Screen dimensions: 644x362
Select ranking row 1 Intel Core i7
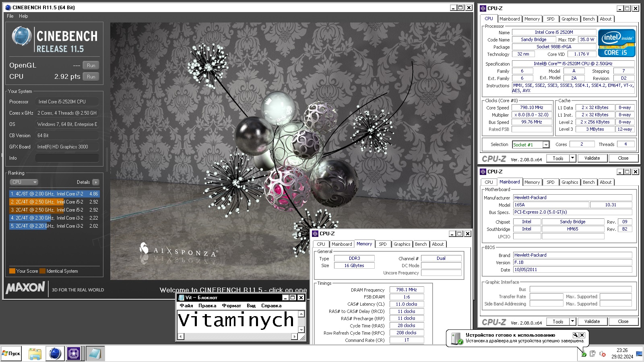click(54, 194)
